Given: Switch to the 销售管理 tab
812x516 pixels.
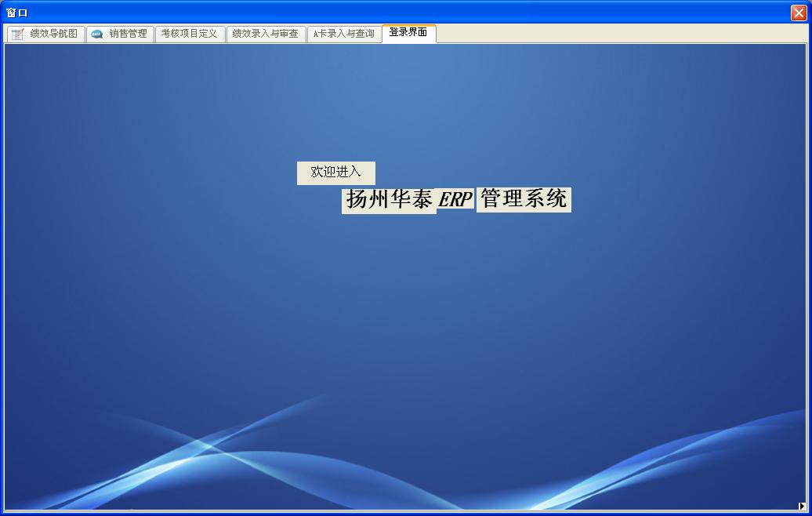Looking at the screenshot, I should [x=120, y=34].
